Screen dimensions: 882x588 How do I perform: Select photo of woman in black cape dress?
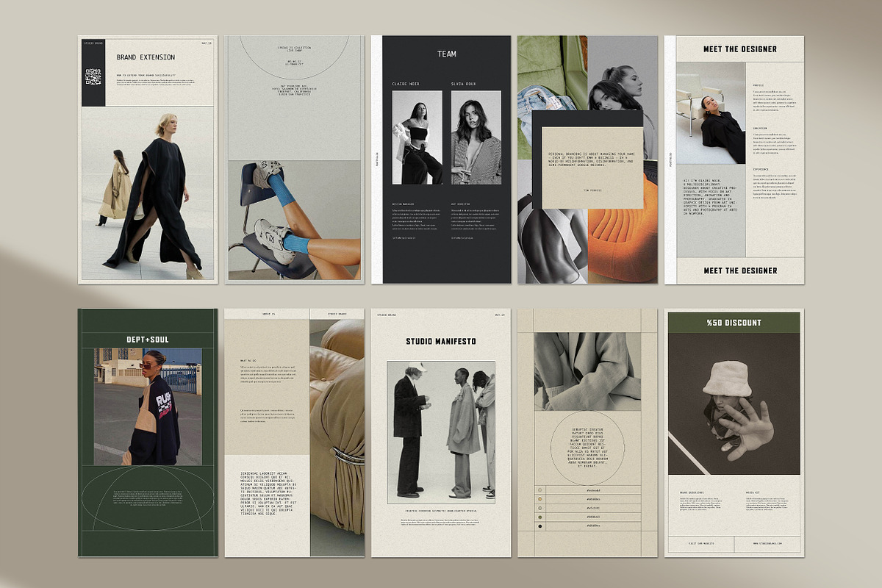pyautogui.click(x=147, y=193)
